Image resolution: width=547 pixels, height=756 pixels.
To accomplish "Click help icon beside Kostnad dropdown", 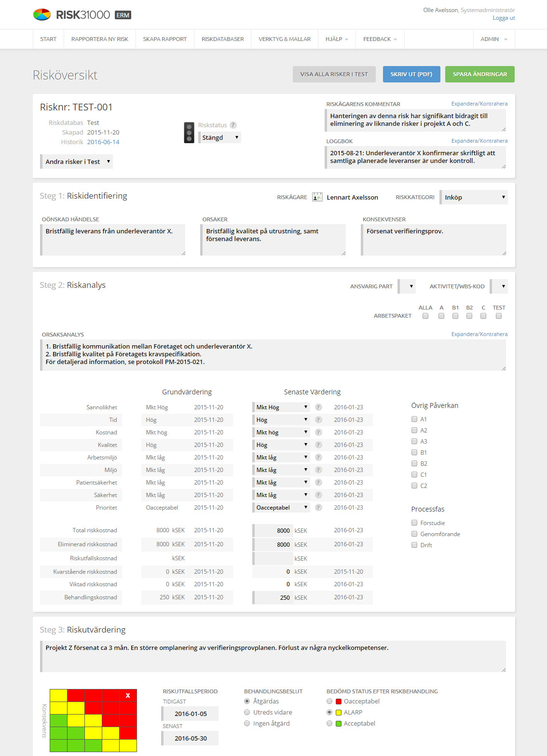I will (318, 432).
